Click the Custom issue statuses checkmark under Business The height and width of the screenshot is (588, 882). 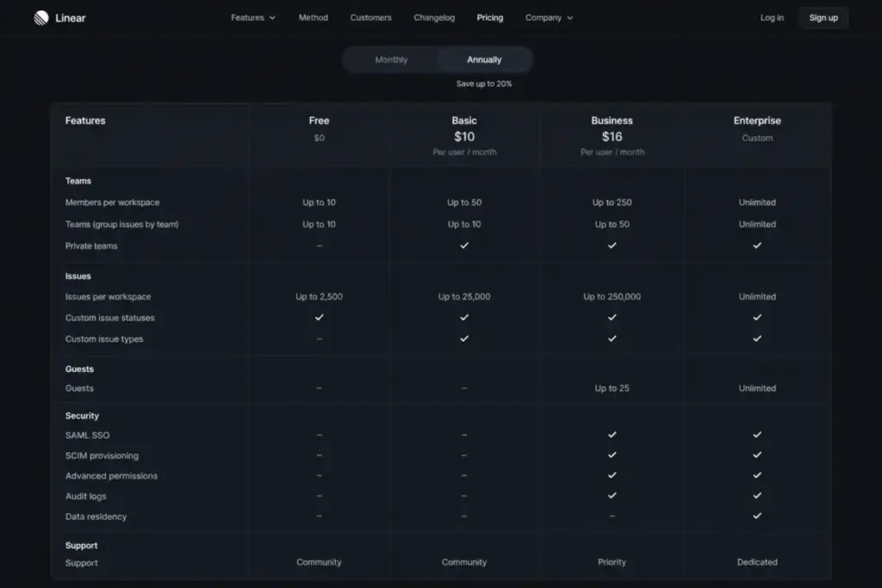tap(612, 318)
